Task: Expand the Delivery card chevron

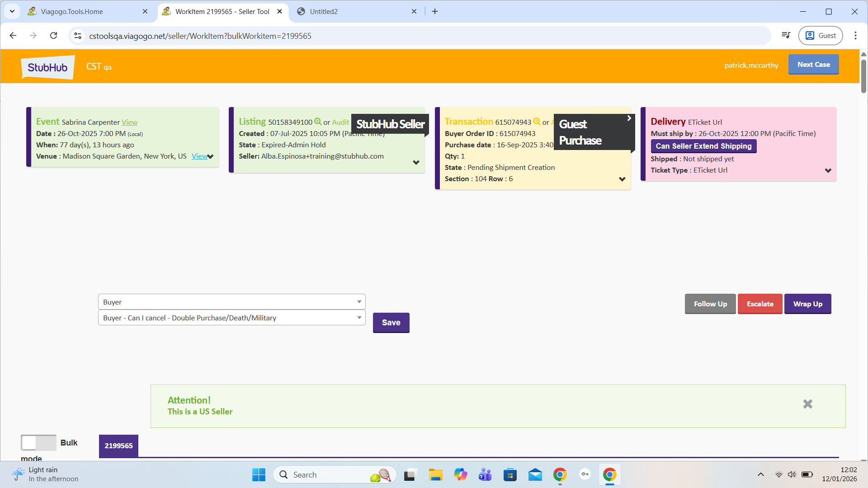Action: click(x=828, y=171)
